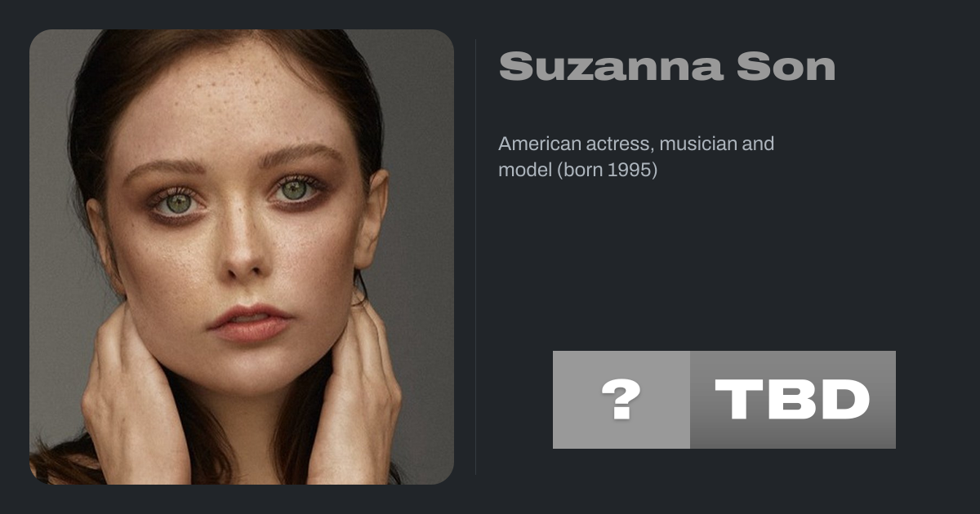
Task: Click the Suzanna Son heading
Action: point(667,66)
